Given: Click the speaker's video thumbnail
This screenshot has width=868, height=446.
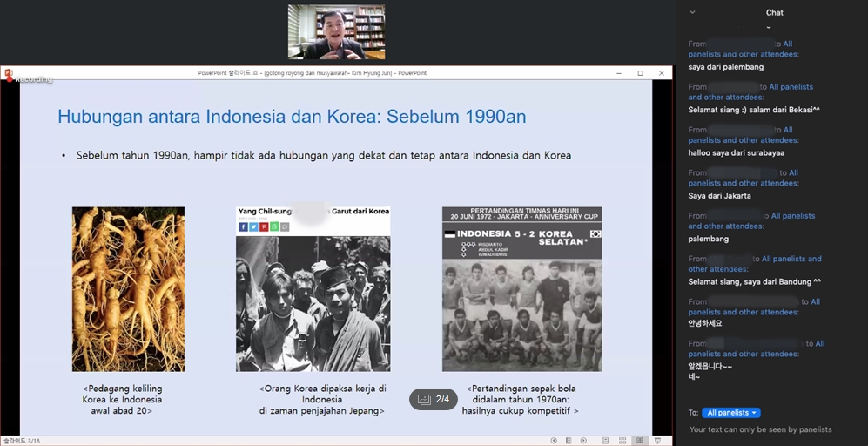Looking at the screenshot, I should (x=336, y=32).
